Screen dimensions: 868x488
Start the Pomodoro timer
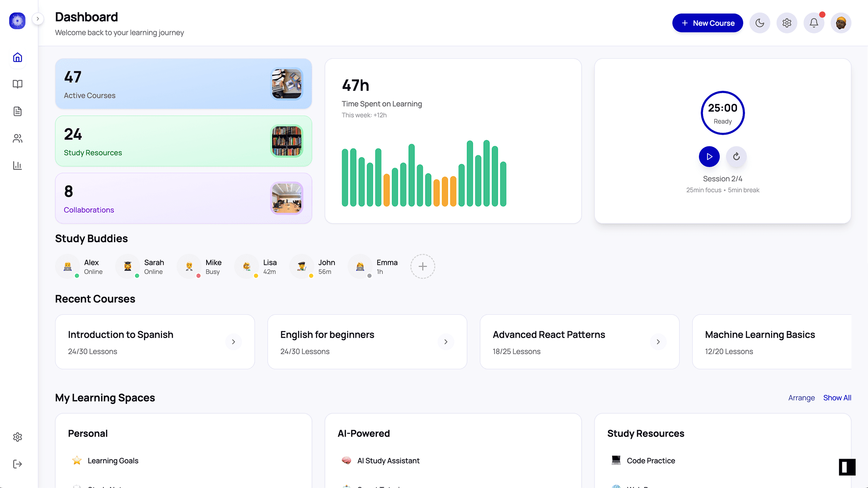click(x=709, y=157)
